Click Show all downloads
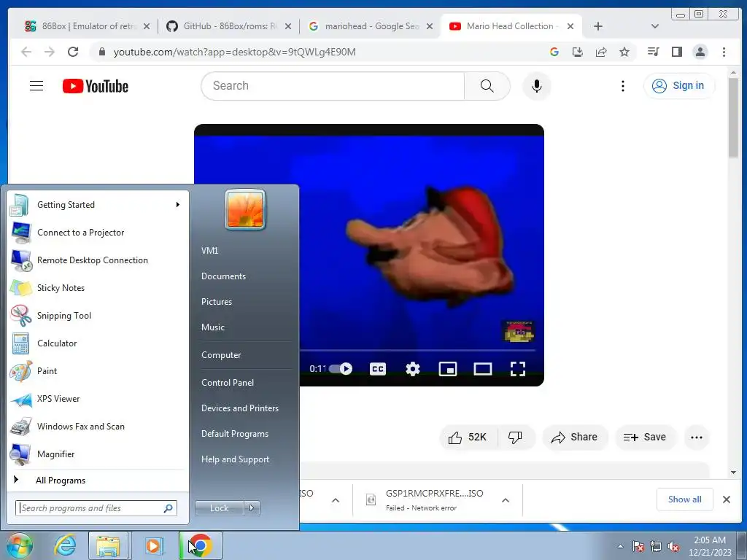 684,499
